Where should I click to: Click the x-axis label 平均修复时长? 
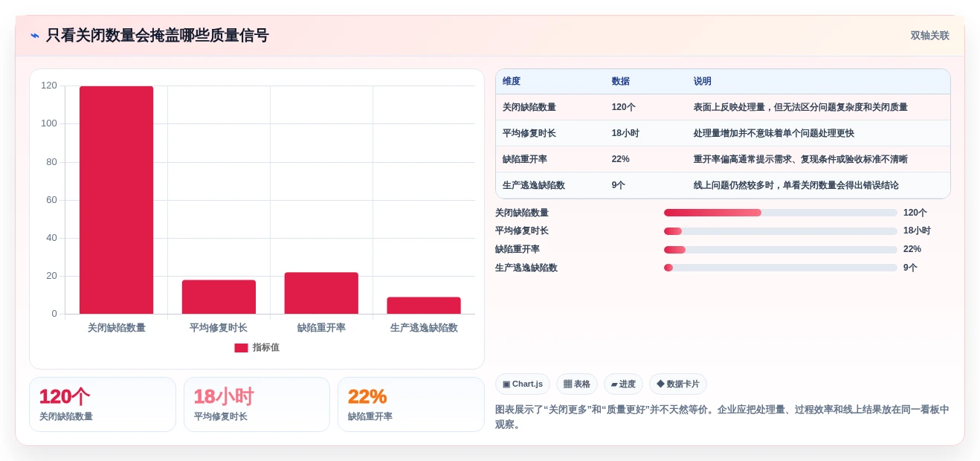tap(219, 328)
